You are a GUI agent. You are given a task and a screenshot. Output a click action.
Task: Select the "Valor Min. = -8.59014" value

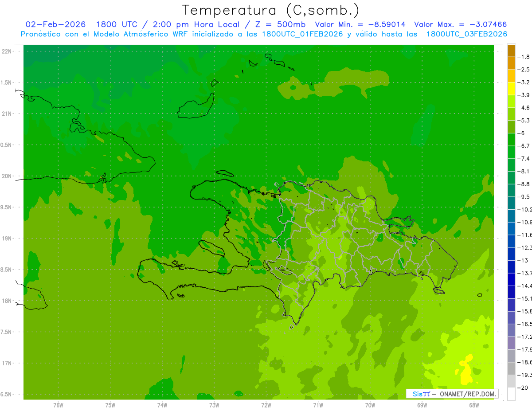pyautogui.click(x=360, y=24)
